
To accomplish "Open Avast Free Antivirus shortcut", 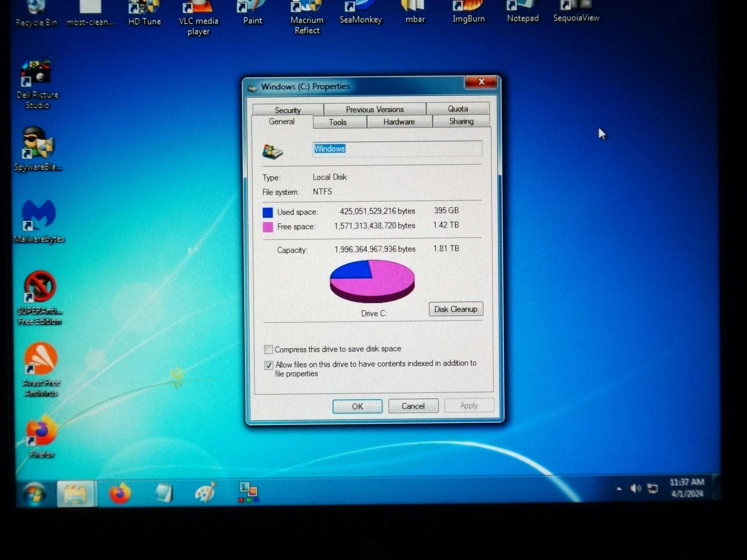I will tap(41, 370).
